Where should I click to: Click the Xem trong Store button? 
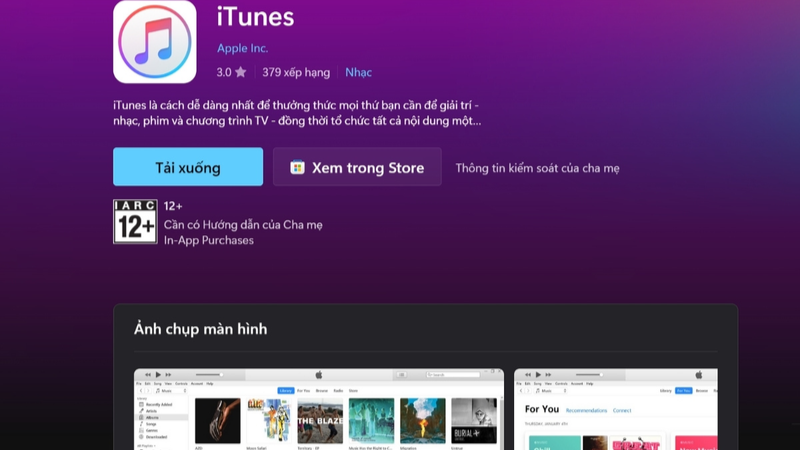(357, 167)
